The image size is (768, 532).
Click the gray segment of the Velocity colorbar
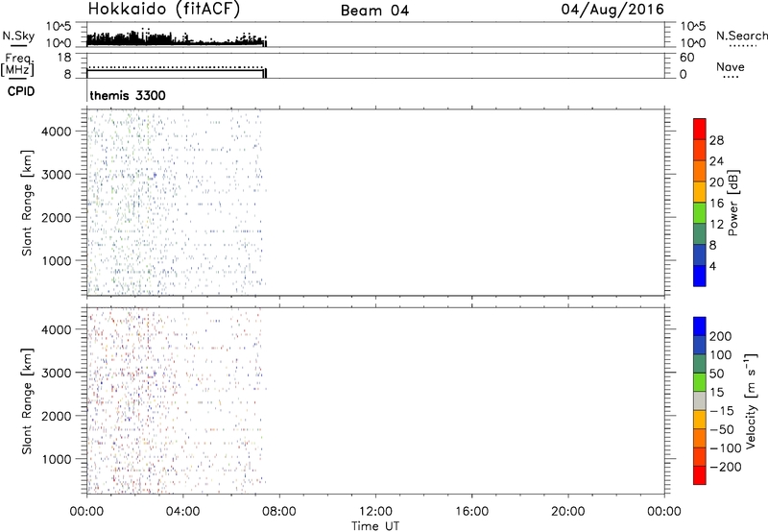coord(700,400)
